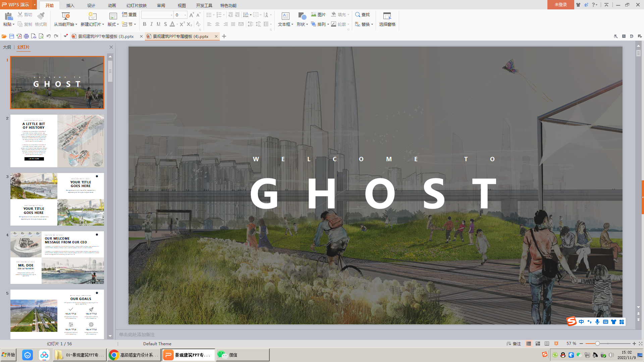Expand the WPS 演示 application menu arrow

(x=35, y=5)
